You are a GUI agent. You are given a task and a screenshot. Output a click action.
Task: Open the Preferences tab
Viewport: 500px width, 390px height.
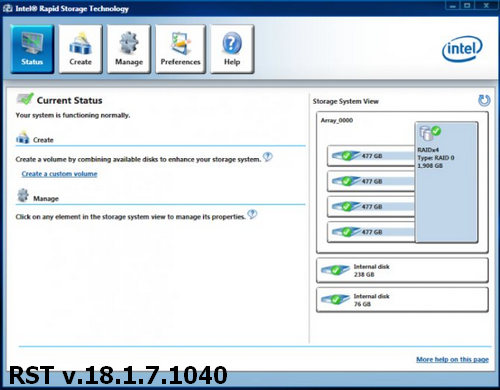pyautogui.click(x=180, y=49)
